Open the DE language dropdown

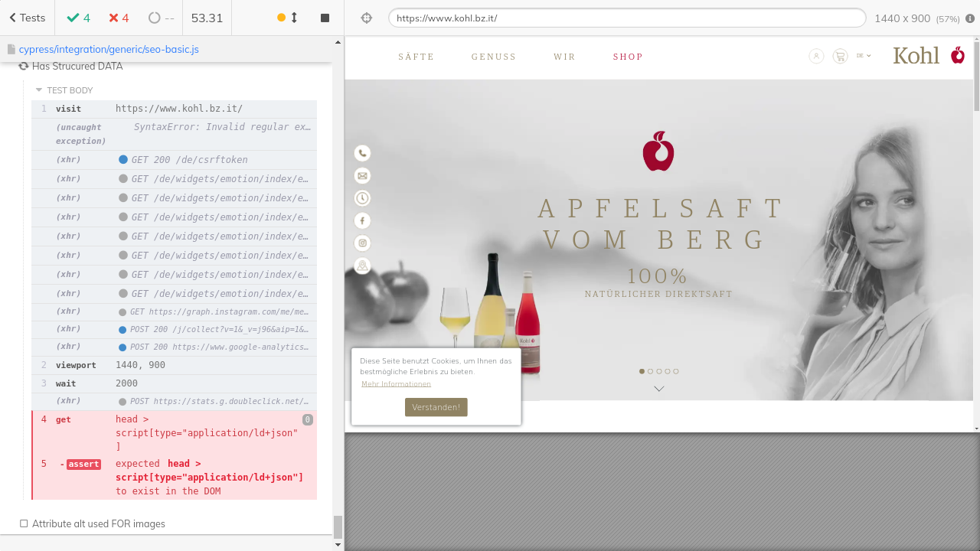click(x=864, y=56)
